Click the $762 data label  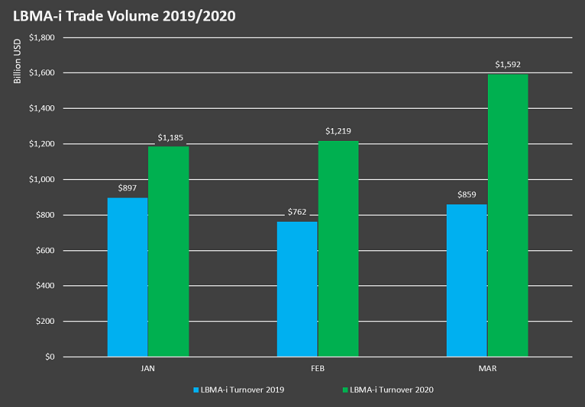click(x=297, y=212)
